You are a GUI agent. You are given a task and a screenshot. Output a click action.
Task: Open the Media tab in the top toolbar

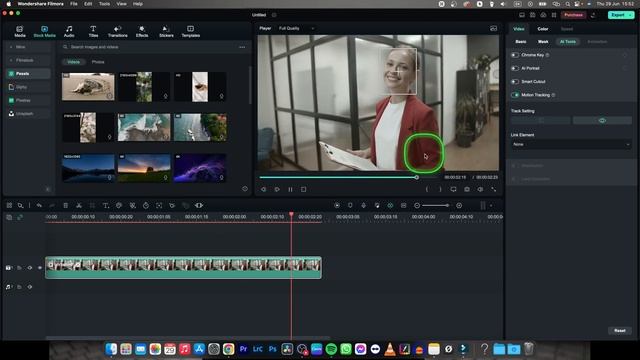[20, 31]
